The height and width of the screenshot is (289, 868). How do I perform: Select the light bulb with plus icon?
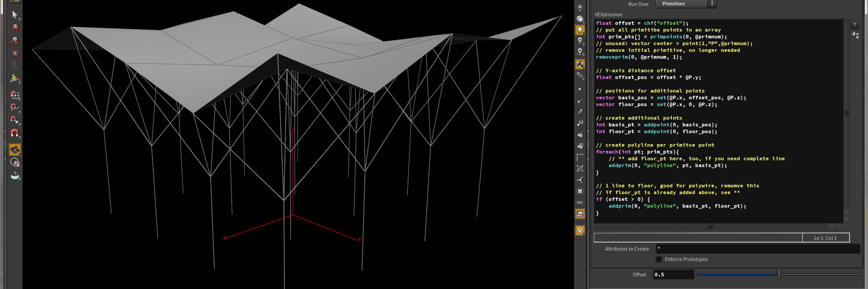coord(580,41)
